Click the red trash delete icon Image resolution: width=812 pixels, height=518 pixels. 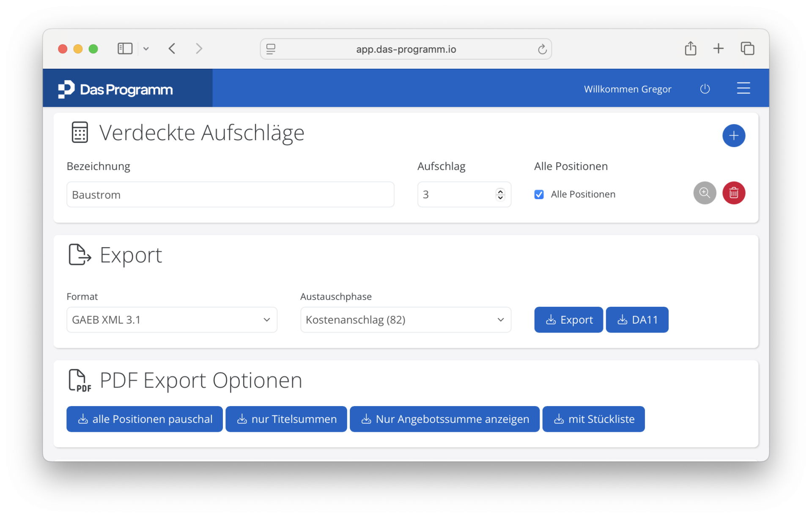[733, 193]
